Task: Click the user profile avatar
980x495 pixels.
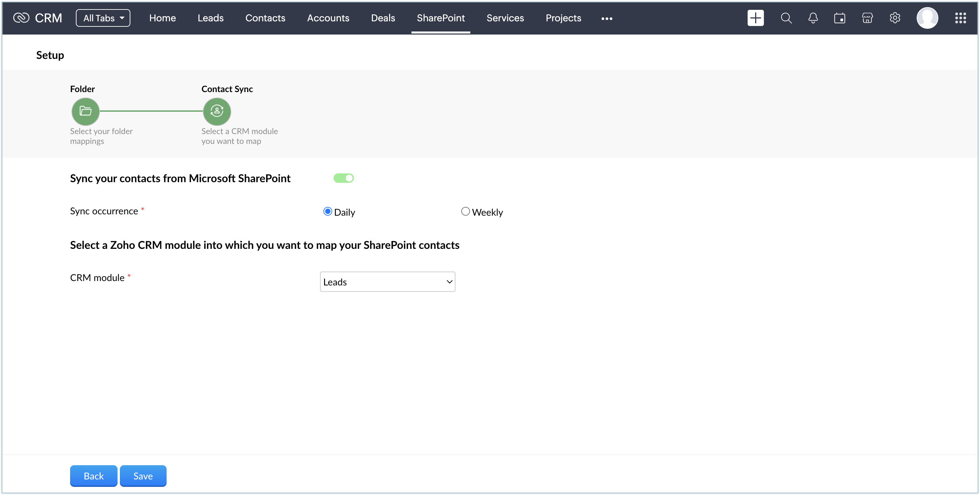Action: click(x=927, y=18)
